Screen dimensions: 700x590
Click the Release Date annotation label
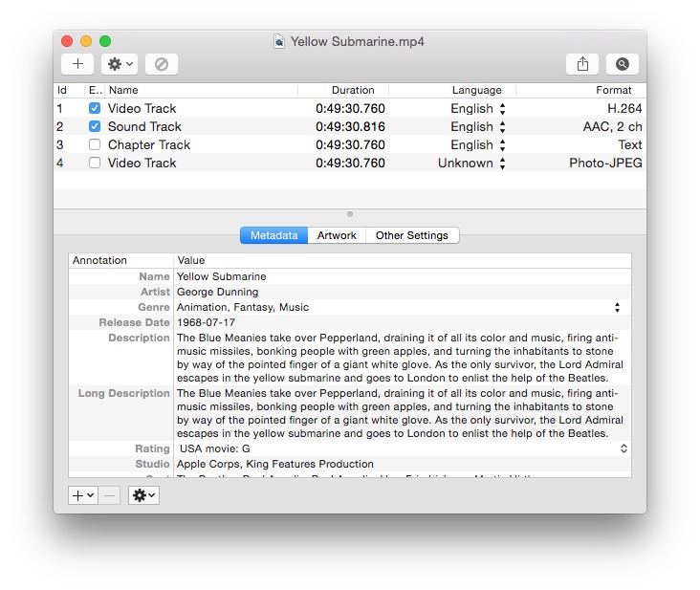(135, 322)
